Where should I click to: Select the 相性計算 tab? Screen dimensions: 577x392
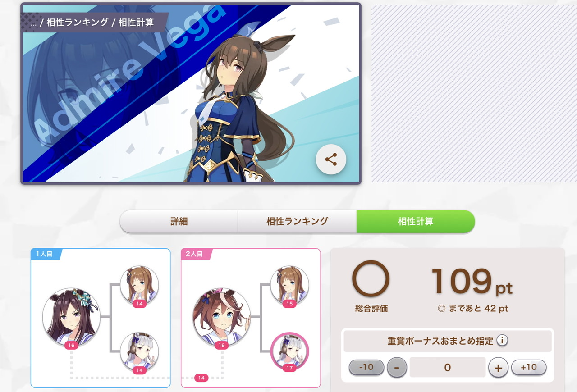coord(416,221)
